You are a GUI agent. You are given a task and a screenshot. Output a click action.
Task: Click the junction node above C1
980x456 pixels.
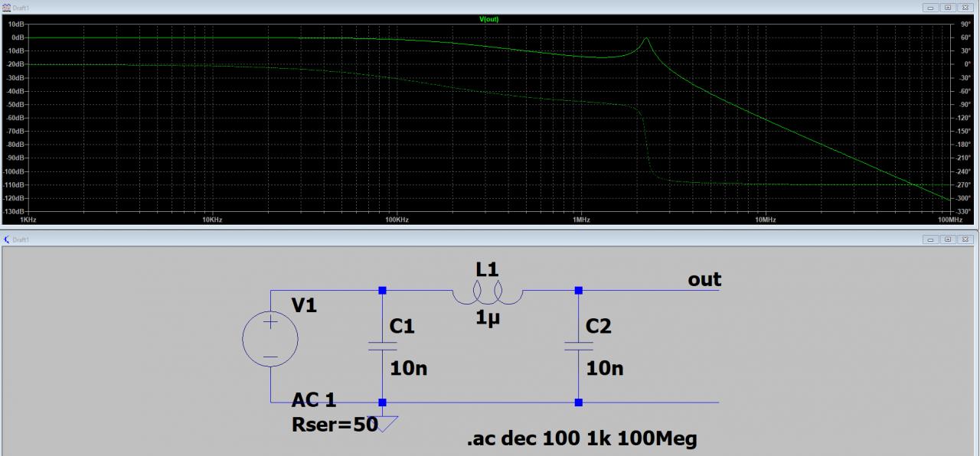tap(383, 291)
